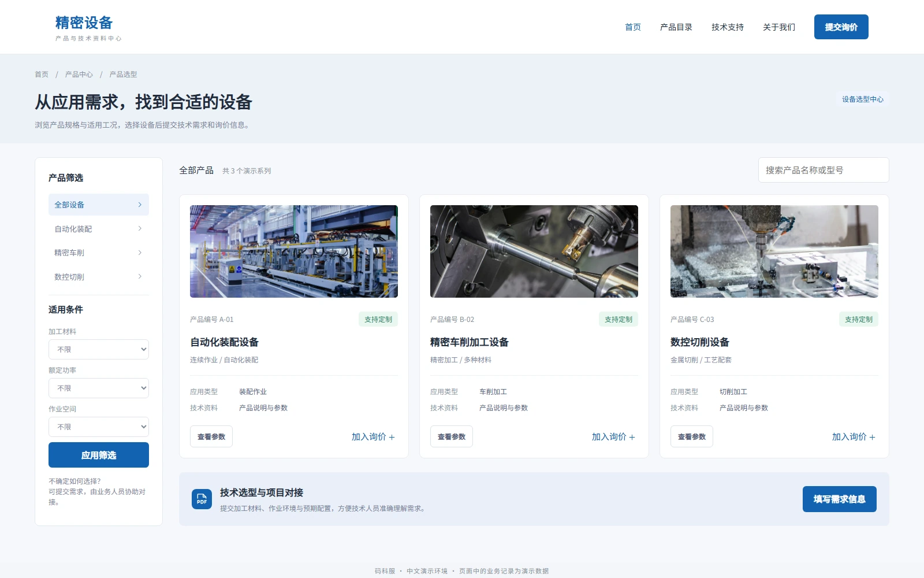View parameters for 数控切削设备
Viewport: 924px width, 578px height.
692,436
